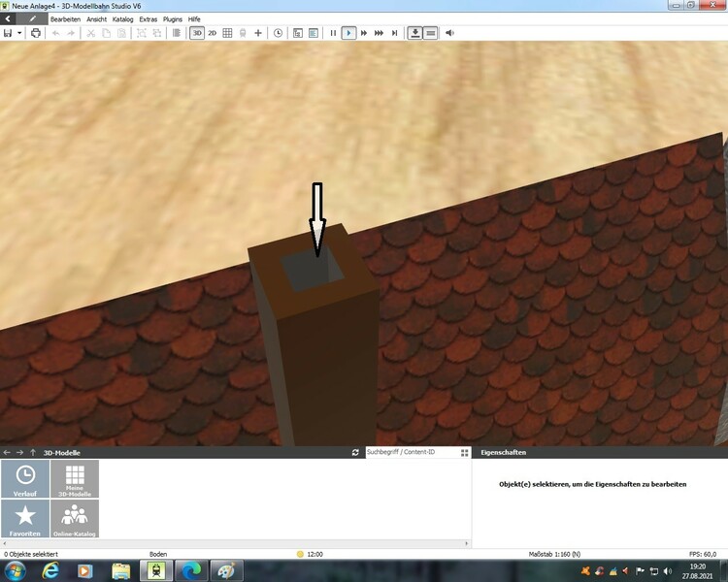Mute sound with speaker icon
This screenshot has height=582, width=728.
click(x=449, y=33)
